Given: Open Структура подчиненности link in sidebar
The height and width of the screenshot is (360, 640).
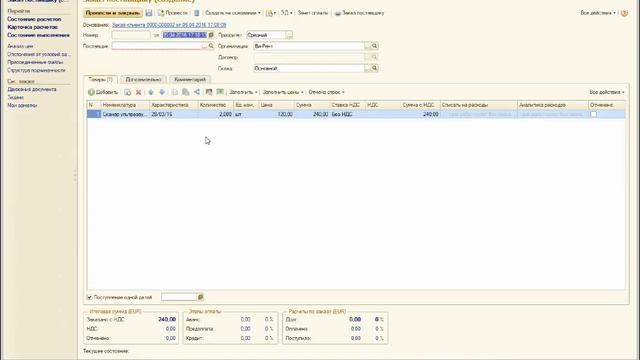Looking at the screenshot, I should [x=36, y=70].
